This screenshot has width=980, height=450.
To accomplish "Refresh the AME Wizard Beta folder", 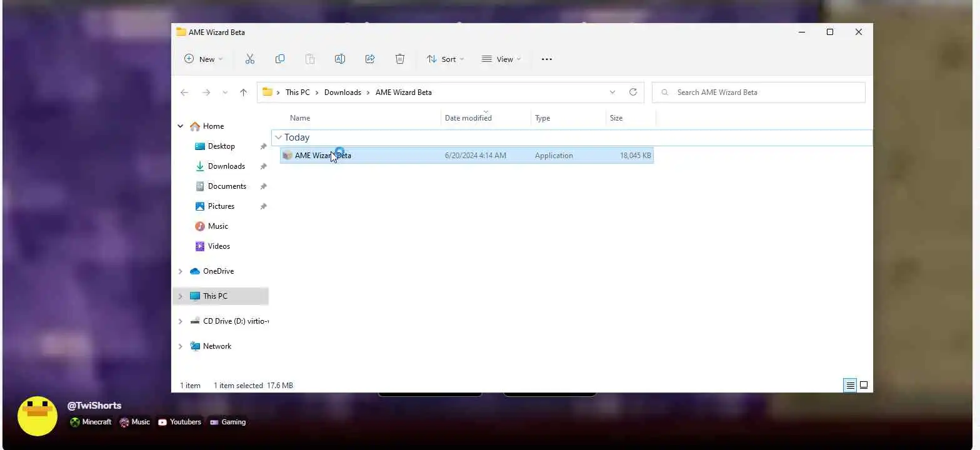I will pos(633,92).
